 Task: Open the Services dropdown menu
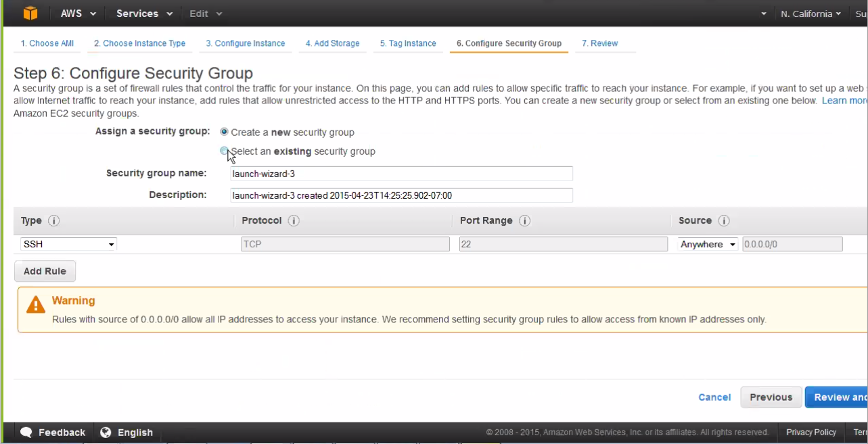(x=144, y=14)
